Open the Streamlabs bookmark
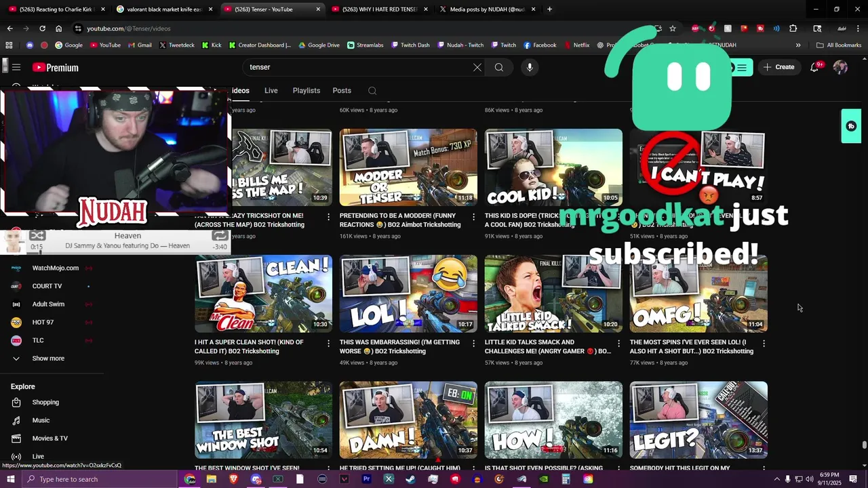The width and height of the screenshot is (868, 488). 365,45
